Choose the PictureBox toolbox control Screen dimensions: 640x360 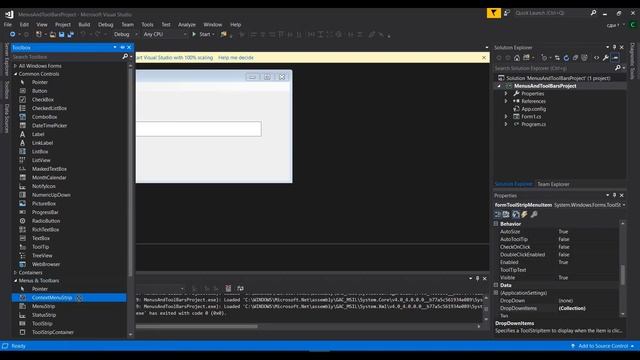tap(44, 204)
